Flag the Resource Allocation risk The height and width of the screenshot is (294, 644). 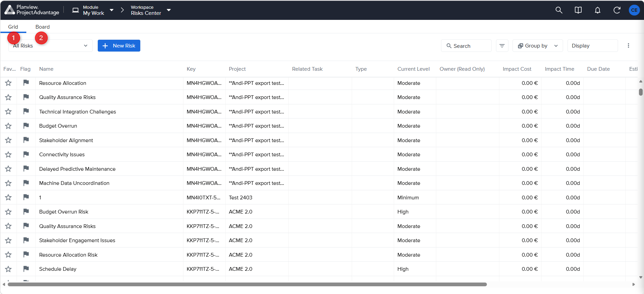click(x=26, y=83)
